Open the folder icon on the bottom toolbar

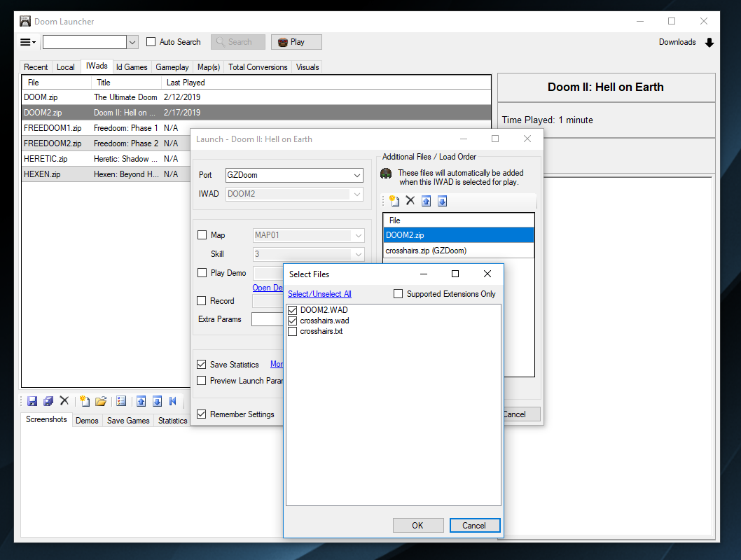click(x=101, y=400)
